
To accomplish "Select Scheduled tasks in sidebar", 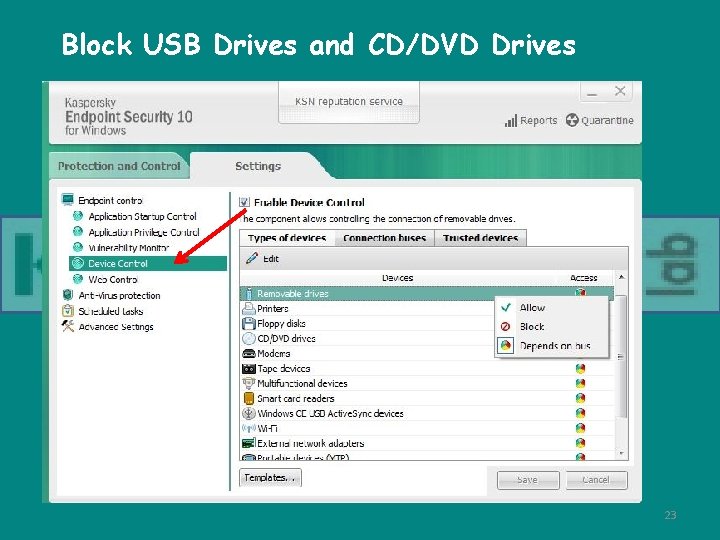I will click(111, 311).
